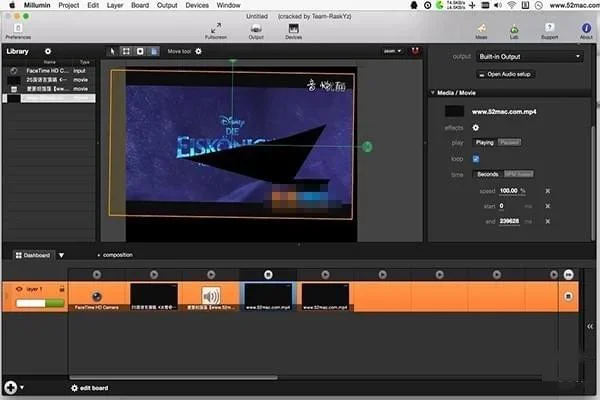Open the Dashboard dropdown arrow
The width and height of the screenshot is (600, 400).
pyautogui.click(x=61, y=255)
